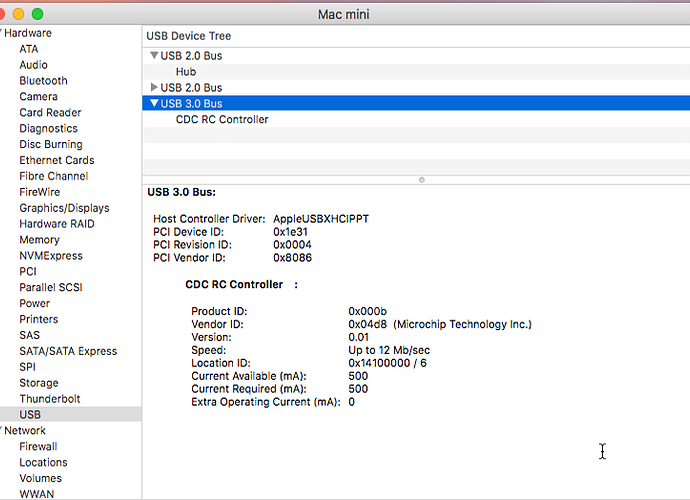The width and height of the screenshot is (690, 500).
Task: Click the Current Available (mA) value 500
Action: coord(358,376)
